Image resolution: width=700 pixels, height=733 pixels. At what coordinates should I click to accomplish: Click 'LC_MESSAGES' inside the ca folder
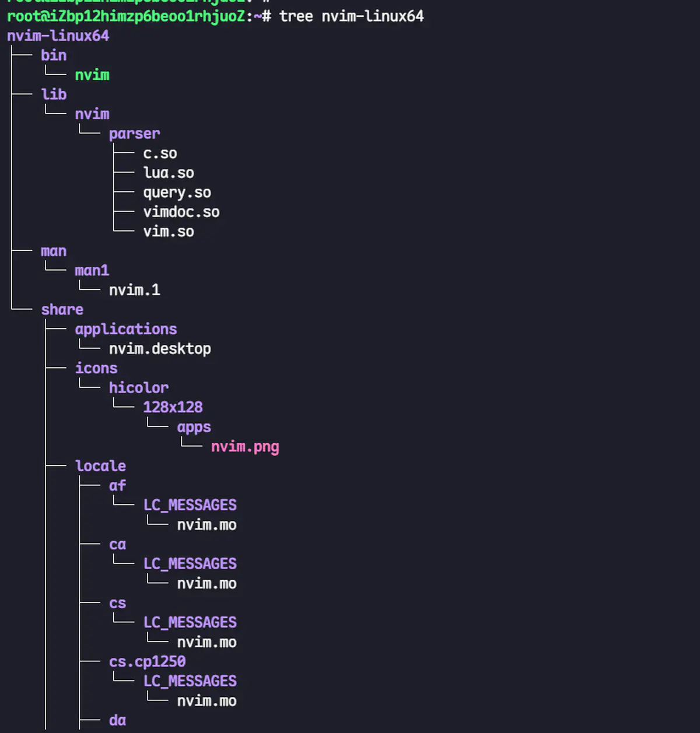coord(190,564)
